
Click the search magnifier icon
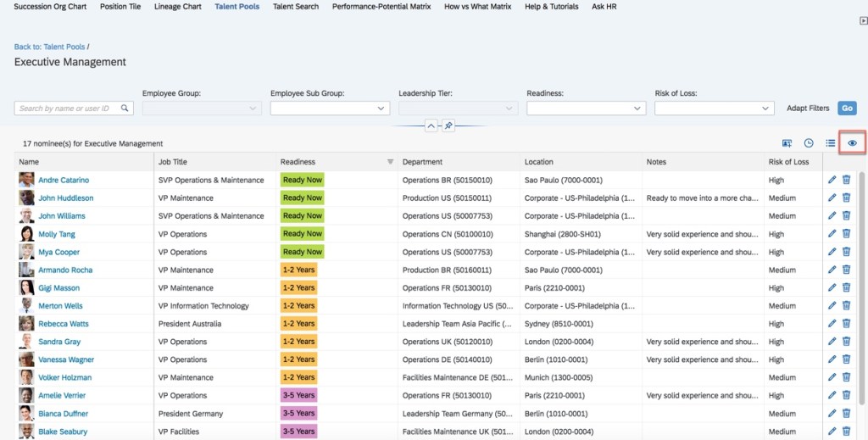pos(125,109)
